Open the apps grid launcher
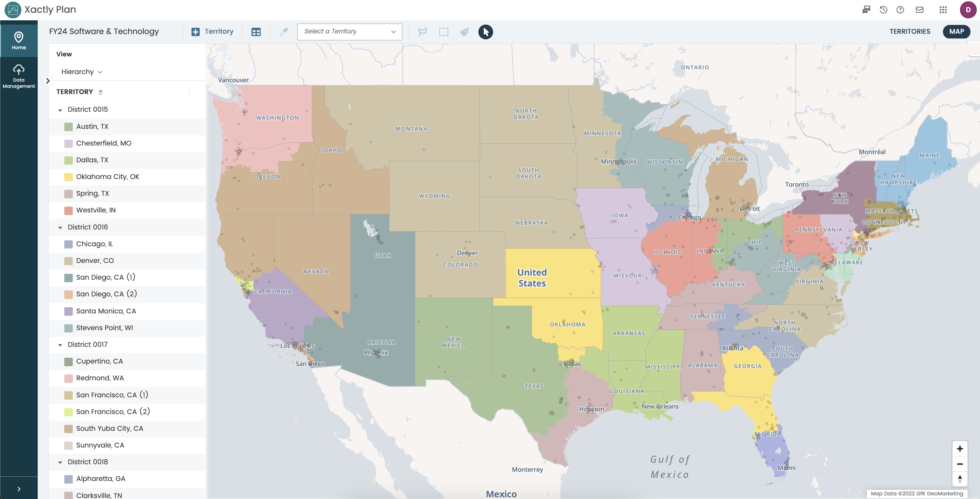Screen dimensions: 980x499 943,10
